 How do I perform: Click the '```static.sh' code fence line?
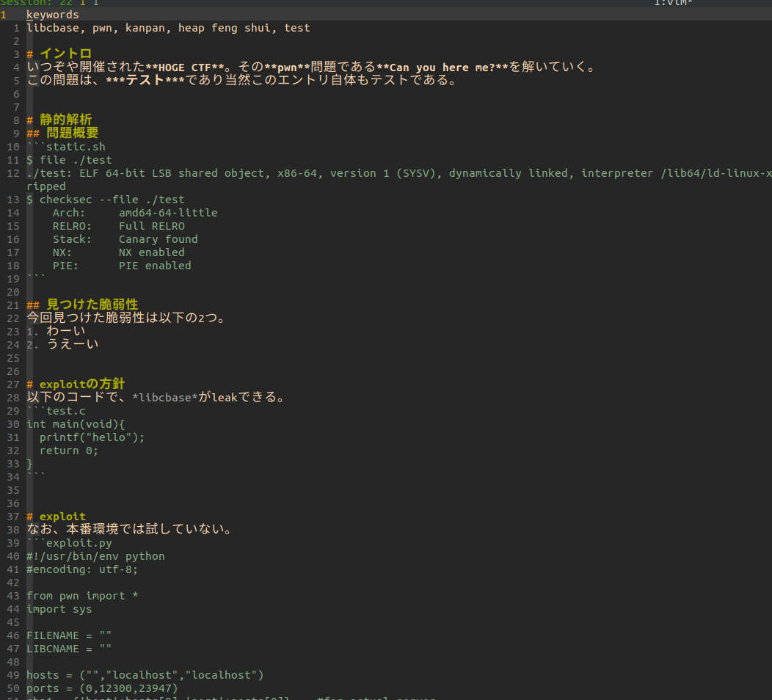[x=66, y=147]
